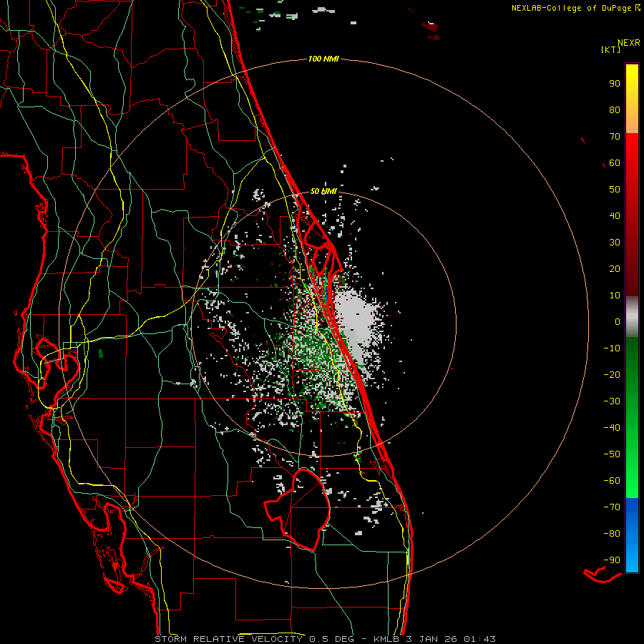Image resolution: width=644 pixels, height=644 pixels.
Task: Click the positive 20 scale label
Action: point(615,268)
